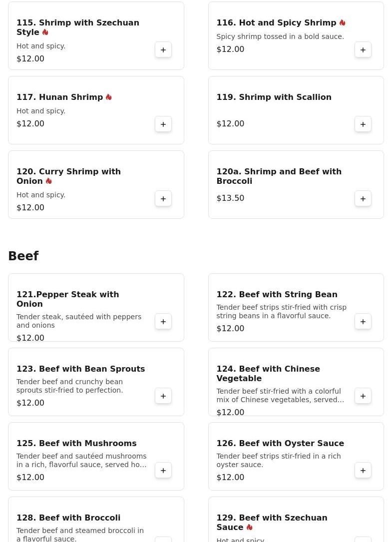Click spicy flame icon next to Hunan Shrimp
The width and height of the screenshot is (392, 542).
(x=108, y=97)
